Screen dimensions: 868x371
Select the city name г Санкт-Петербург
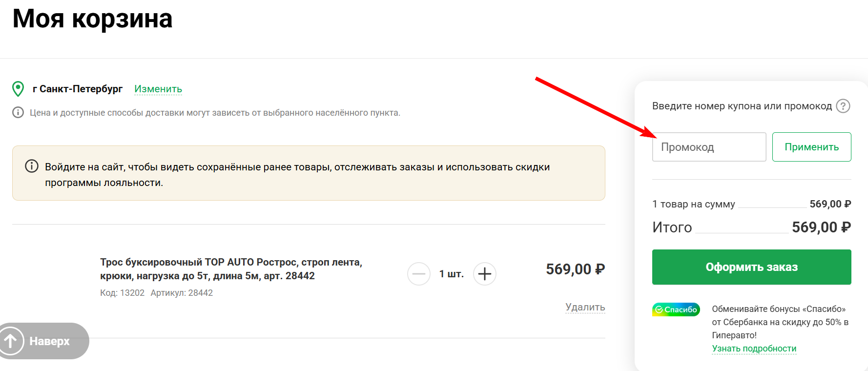(x=78, y=89)
